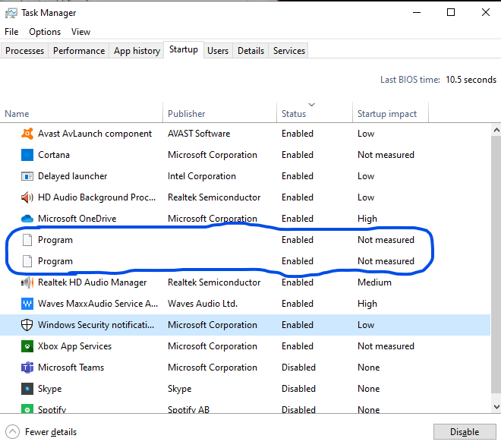This screenshot has width=501, height=448.
Task: Click the Waves MaxxAudio icon
Action: coord(27,304)
